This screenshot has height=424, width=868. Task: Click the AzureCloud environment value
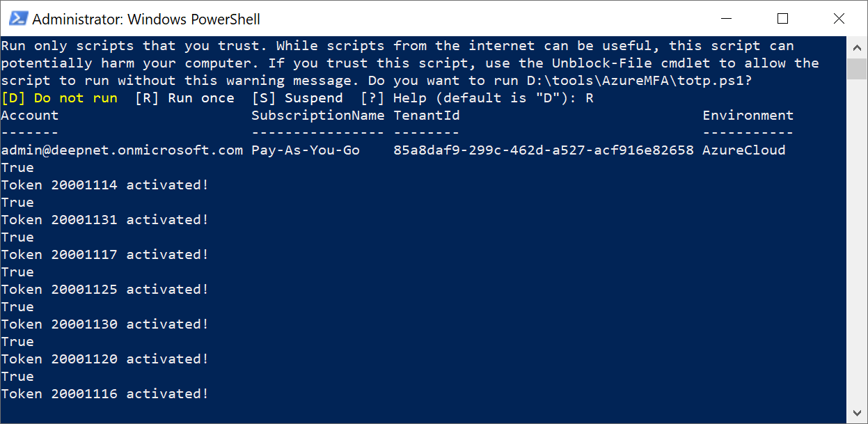[743, 150]
